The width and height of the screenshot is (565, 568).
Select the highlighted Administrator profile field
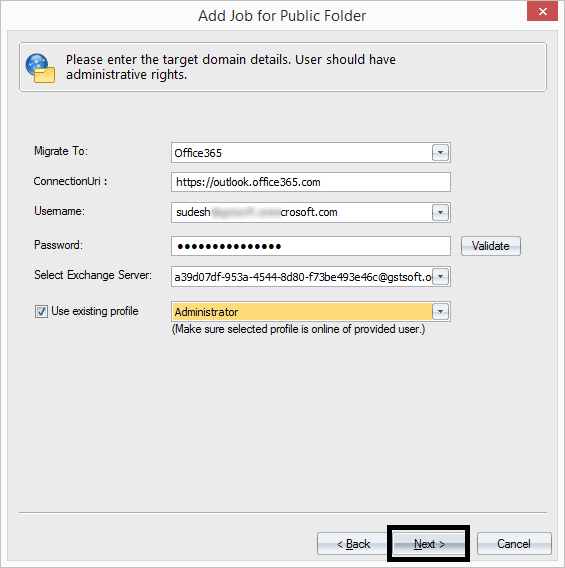click(302, 312)
